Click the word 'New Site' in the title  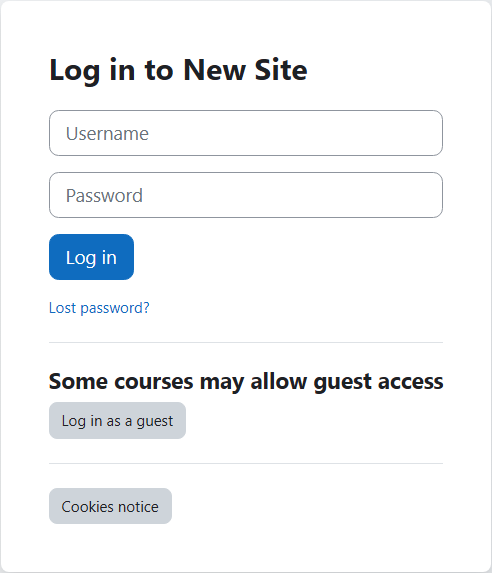click(245, 69)
